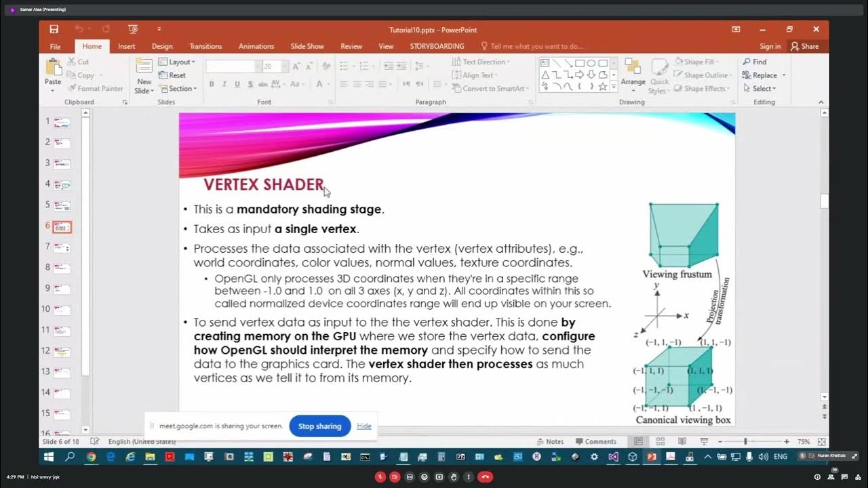Click the Zoom in plus button
Viewport: 868px width, 488px height.
pyautogui.click(x=787, y=441)
